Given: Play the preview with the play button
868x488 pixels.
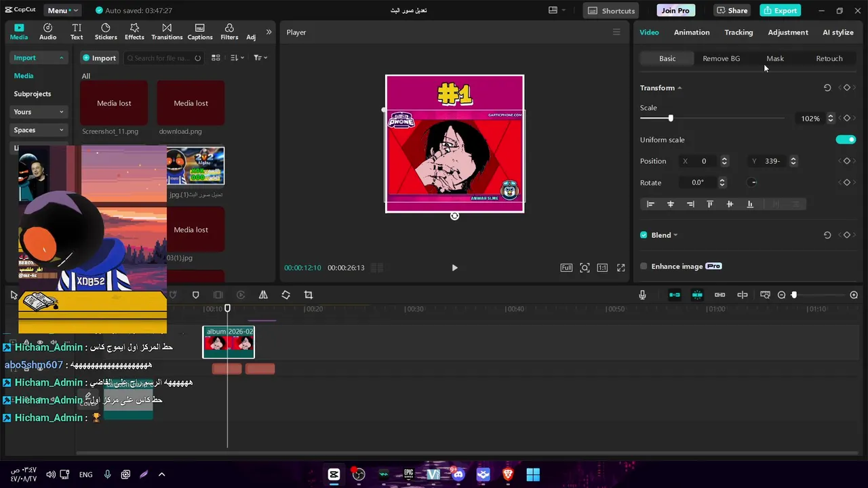Looking at the screenshot, I should click(454, 268).
